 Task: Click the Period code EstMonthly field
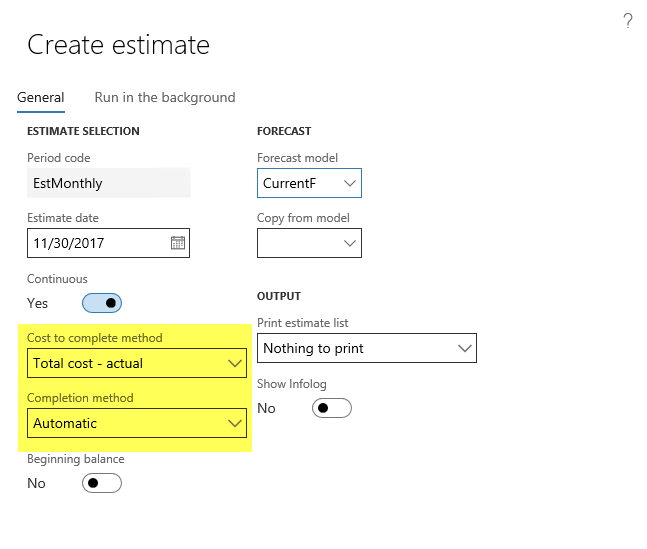[x=108, y=183]
